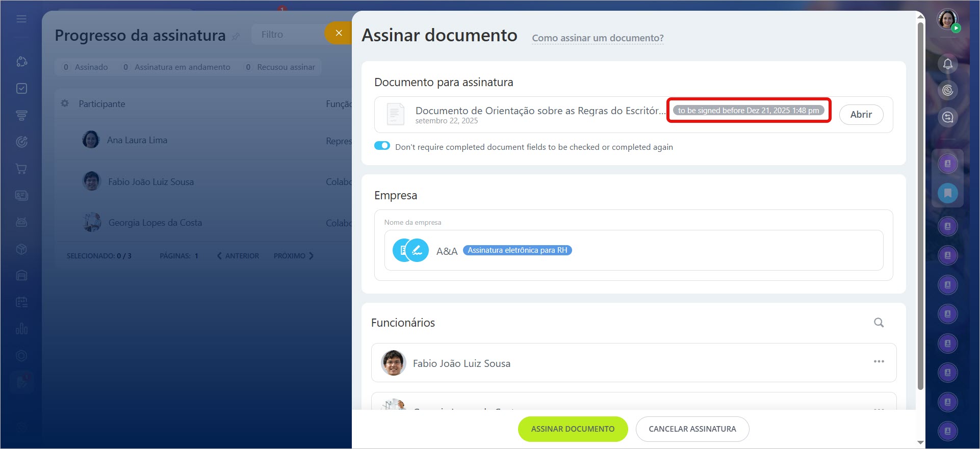Close the Assinar documento side panel
Screen dimensions: 980x449
coord(339,33)
